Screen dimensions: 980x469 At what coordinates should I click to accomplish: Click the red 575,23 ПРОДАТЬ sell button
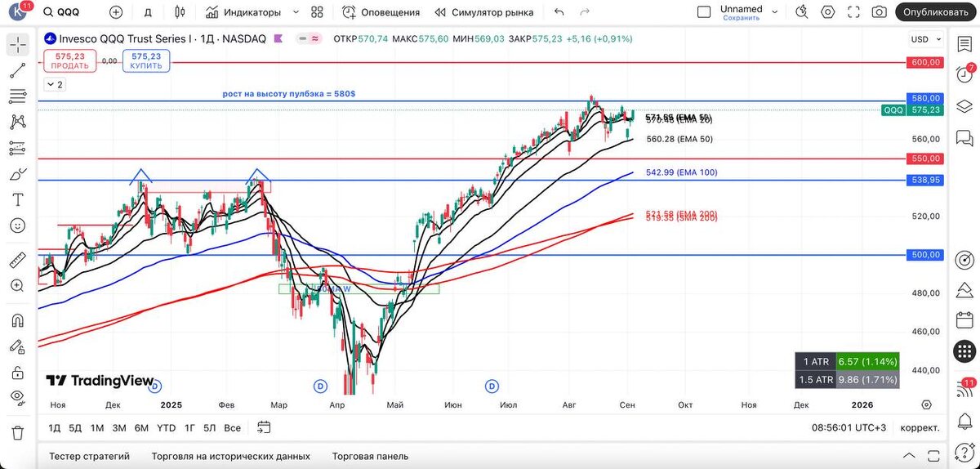coord(70,60)
